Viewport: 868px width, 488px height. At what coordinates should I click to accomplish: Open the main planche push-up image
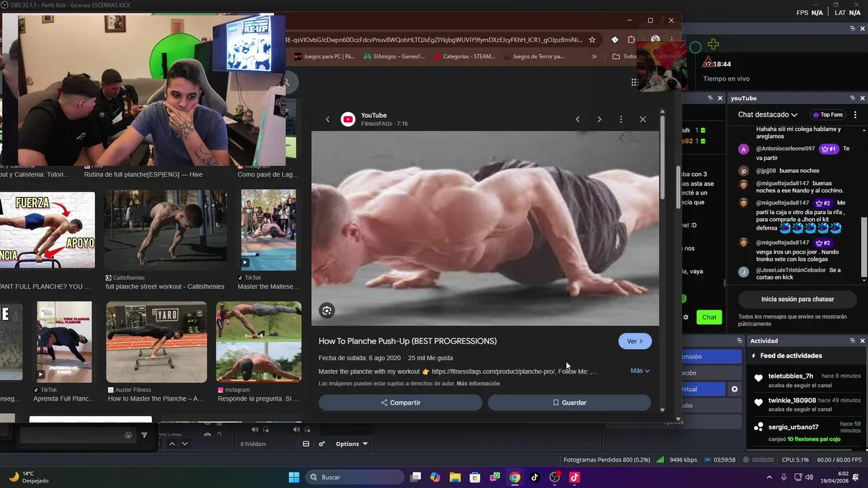(485, 228)
